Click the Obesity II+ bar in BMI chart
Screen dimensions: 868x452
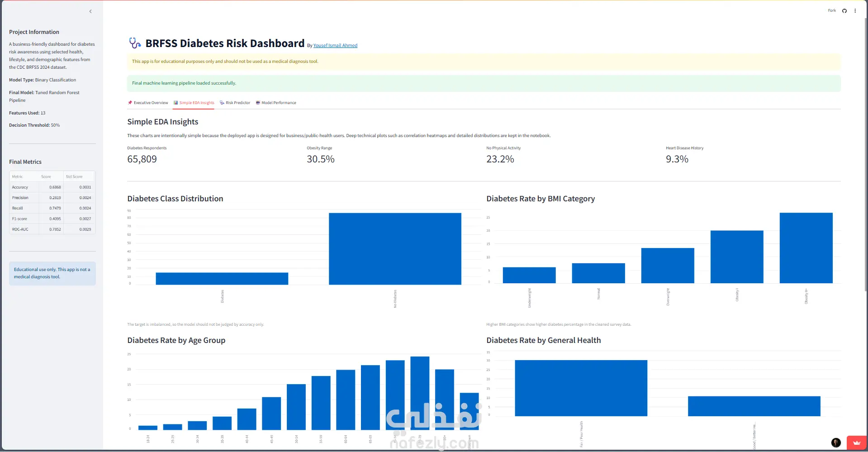click(x=806, y=248)
